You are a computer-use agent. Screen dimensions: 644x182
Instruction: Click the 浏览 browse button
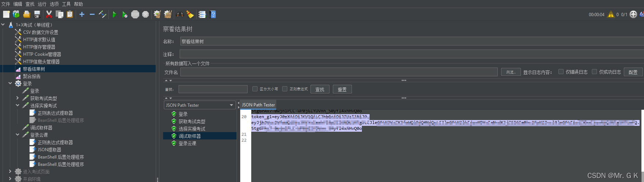[511, 72]
